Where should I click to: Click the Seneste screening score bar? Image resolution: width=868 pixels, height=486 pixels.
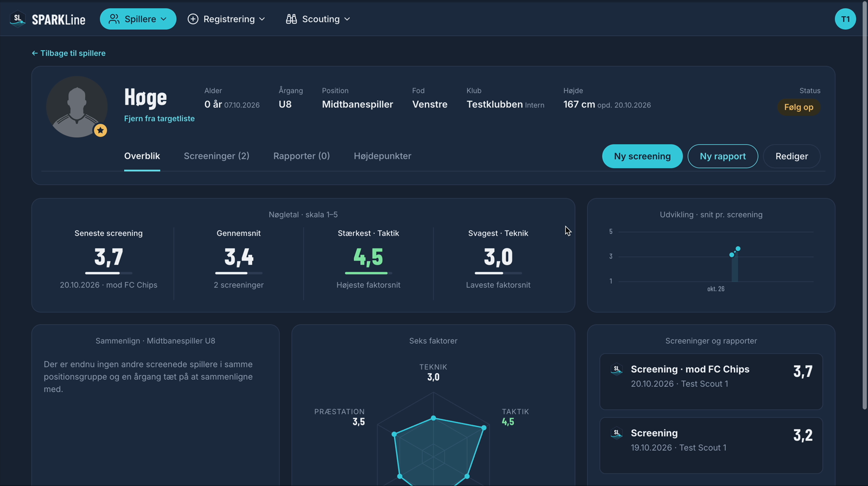coord(108,273)
